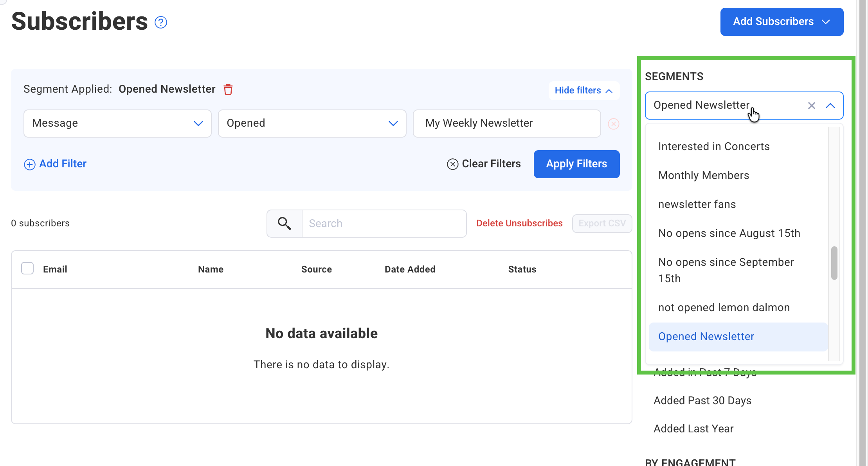Focus the subscriber Search input field
Image resolution: width=868 pixels, height=466 pixels.
[384, 224]
